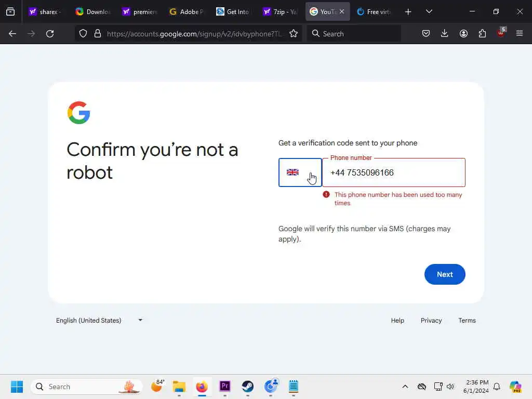Switch to the Adobe P tab
The image size is (532, 399).
point(187,12)
